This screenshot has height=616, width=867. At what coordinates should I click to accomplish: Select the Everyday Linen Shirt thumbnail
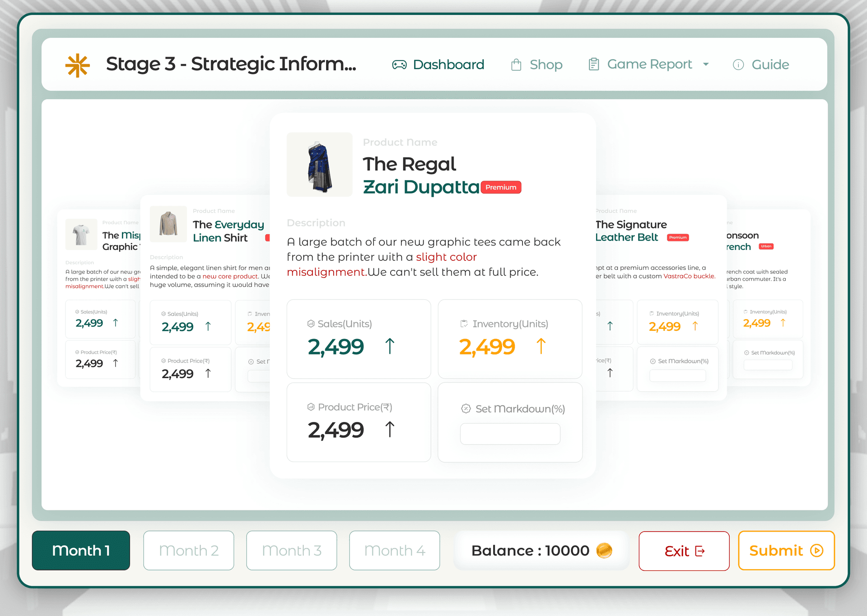click(168, 224)
